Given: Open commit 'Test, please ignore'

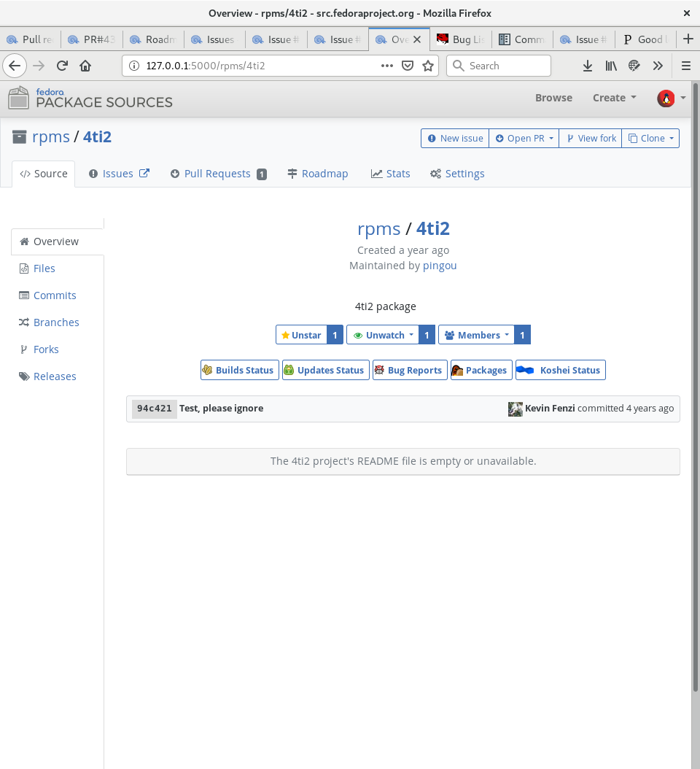Looking at the screenshot, I should [x=221, y=409].
